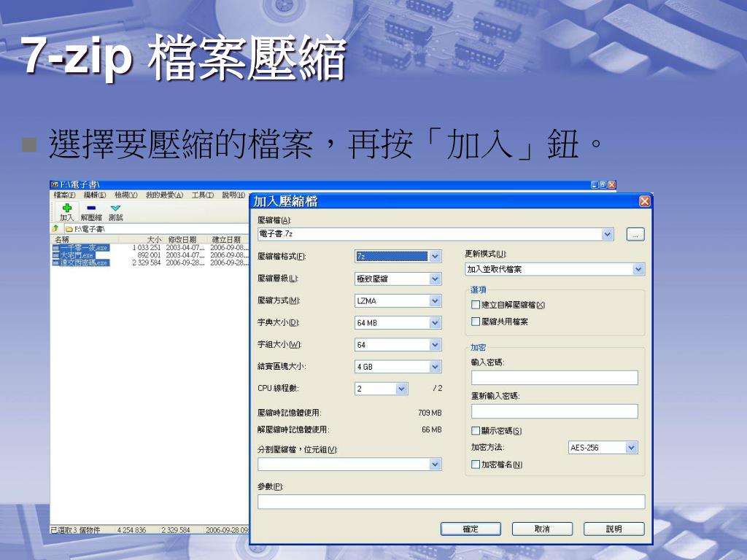The image size is (747, 560).
Task: Click the 說明 button in dialog
Action: click(x=614, y=529)
